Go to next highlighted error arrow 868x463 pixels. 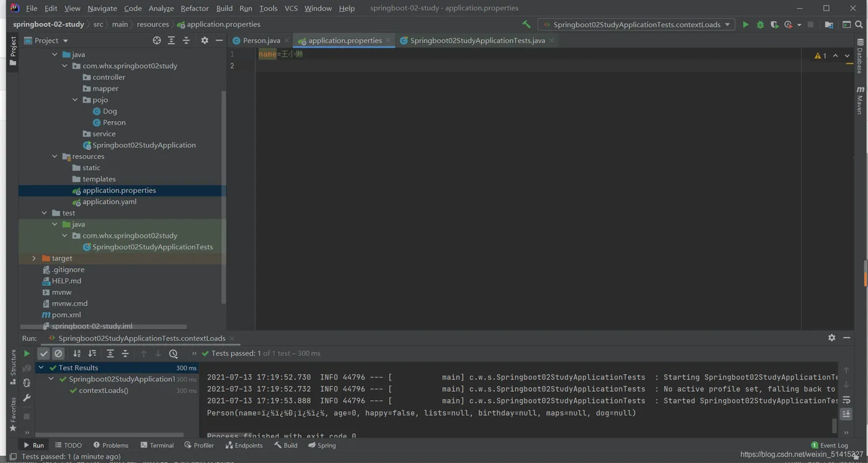click(x=848, y=56)
